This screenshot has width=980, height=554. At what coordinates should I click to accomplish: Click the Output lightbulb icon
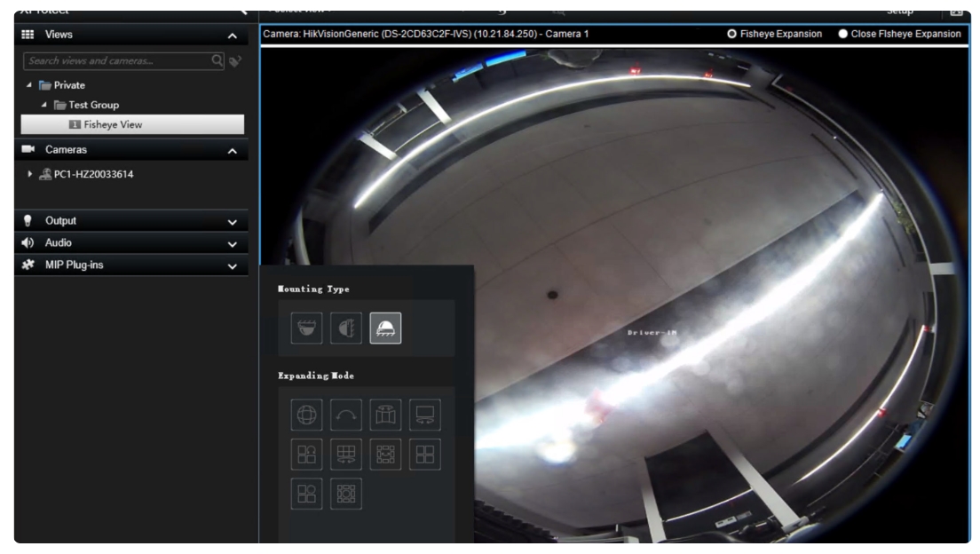[x=28, y=220]
